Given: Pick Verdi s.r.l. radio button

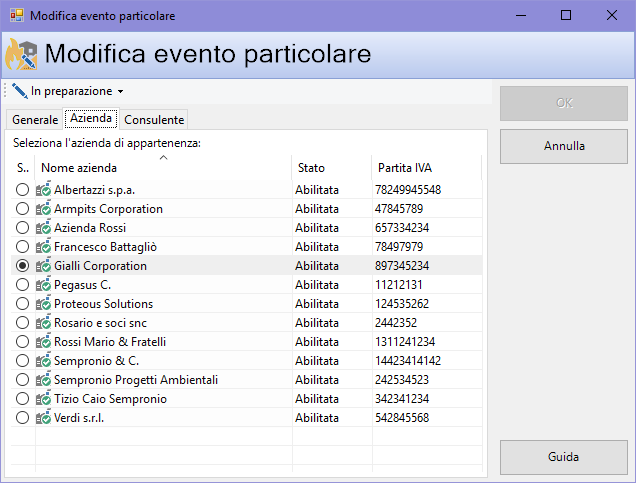Looking at the screenshot, I should click(x=22, y=418).
